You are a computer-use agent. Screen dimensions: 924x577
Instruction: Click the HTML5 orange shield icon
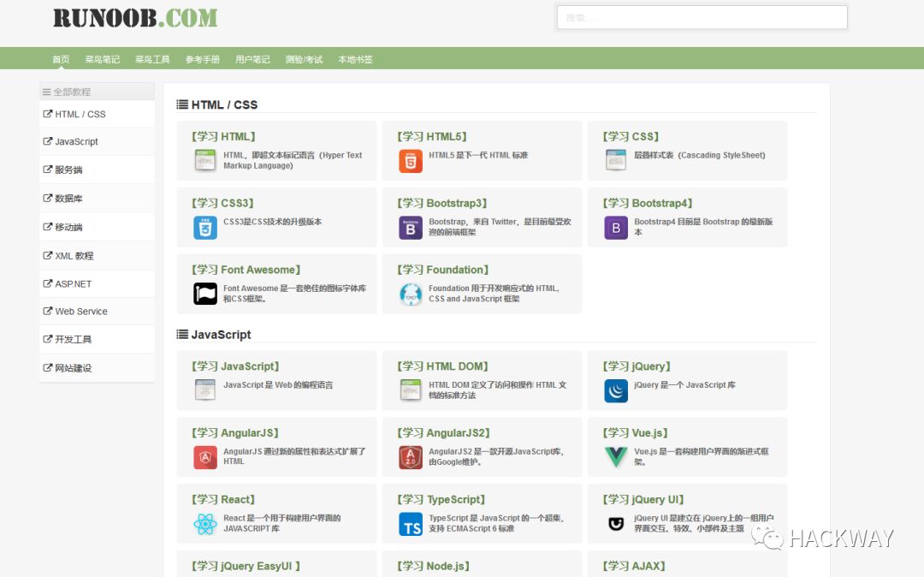coord(411,161)
